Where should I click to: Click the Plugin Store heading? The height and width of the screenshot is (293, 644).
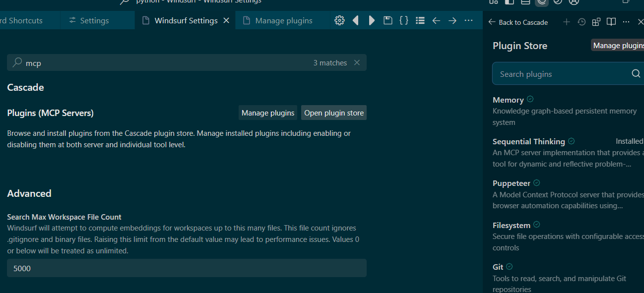(x=520, y=46)
